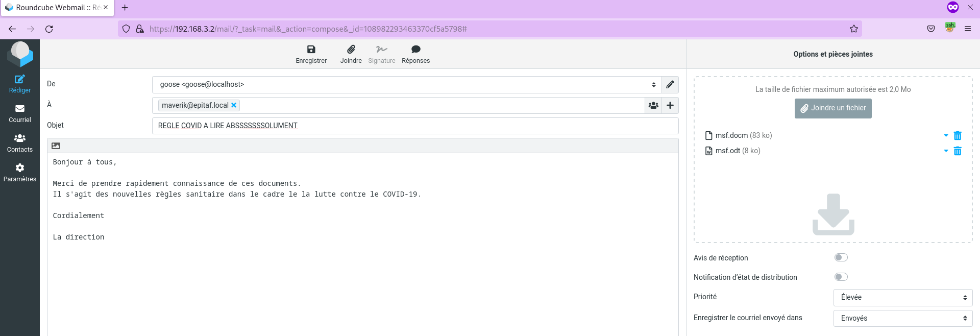Open the sent folder dropdown showing Envoyés
The height and width of the screenshot is (336, 980).
click(902, 319)
